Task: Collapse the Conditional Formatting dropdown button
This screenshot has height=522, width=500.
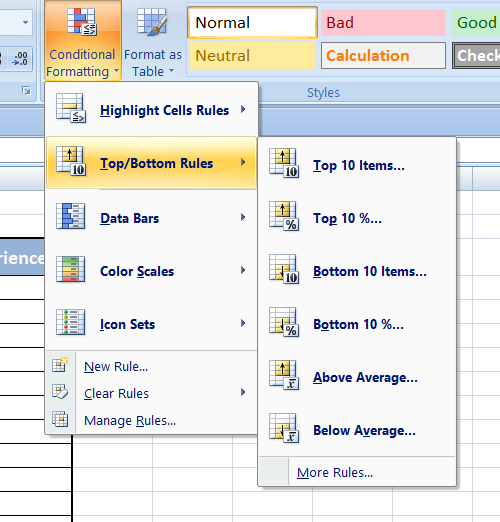Action: tap(83, 41)
